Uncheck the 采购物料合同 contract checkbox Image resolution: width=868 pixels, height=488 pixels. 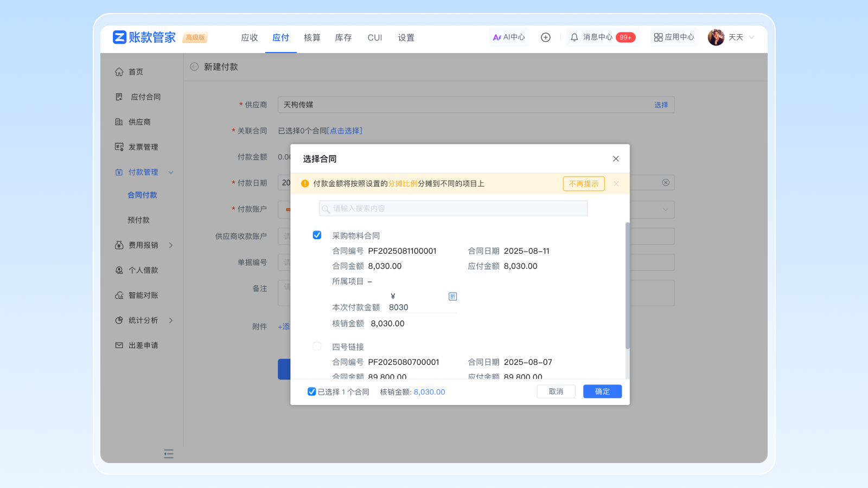pos(317,235)
